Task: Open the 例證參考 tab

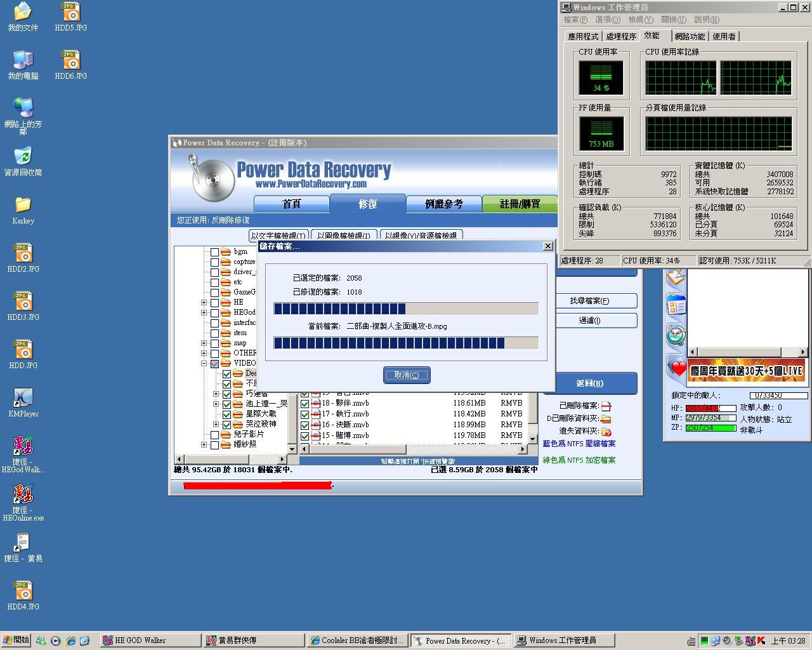Action: (x=444, y=204)
